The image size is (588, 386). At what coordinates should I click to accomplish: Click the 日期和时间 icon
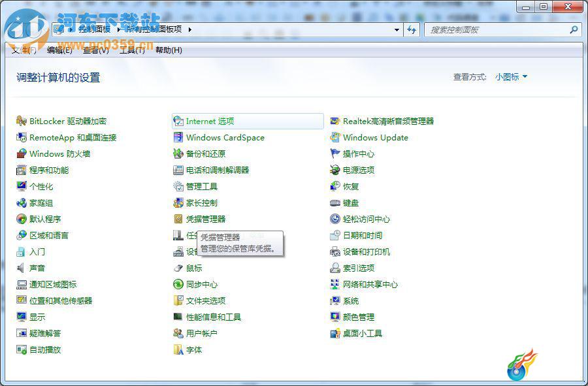[335, 235]
